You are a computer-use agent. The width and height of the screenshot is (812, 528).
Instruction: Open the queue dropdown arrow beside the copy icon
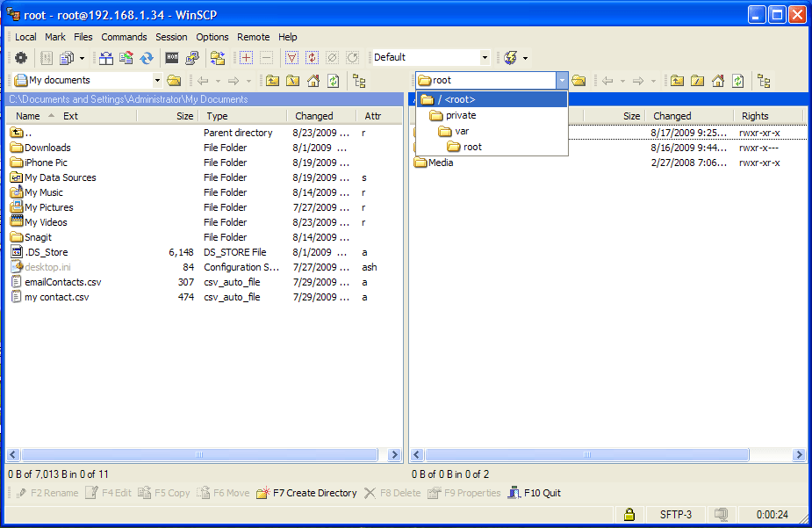[82, 58]
